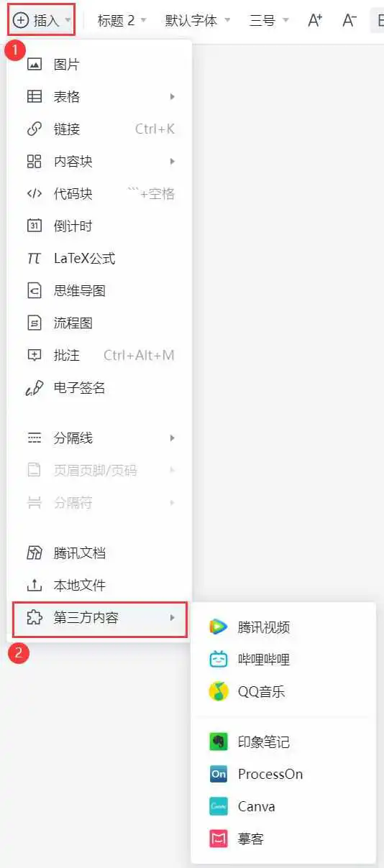Viewport: 384px width, 868px height.
Task: Click the 倒计时 calendar icon
Action: click(x=34, y=226)
